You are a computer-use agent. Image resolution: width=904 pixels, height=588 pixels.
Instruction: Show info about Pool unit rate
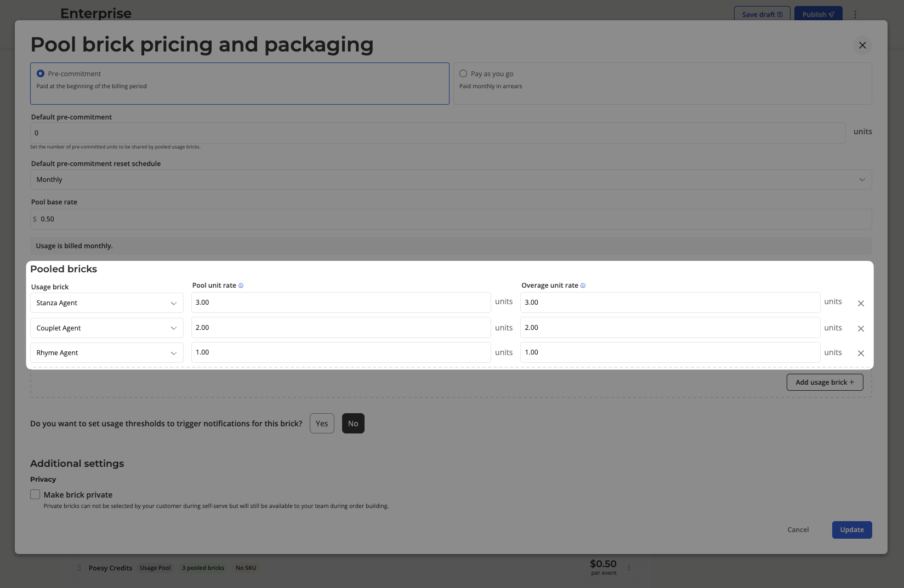coord(241,286)
